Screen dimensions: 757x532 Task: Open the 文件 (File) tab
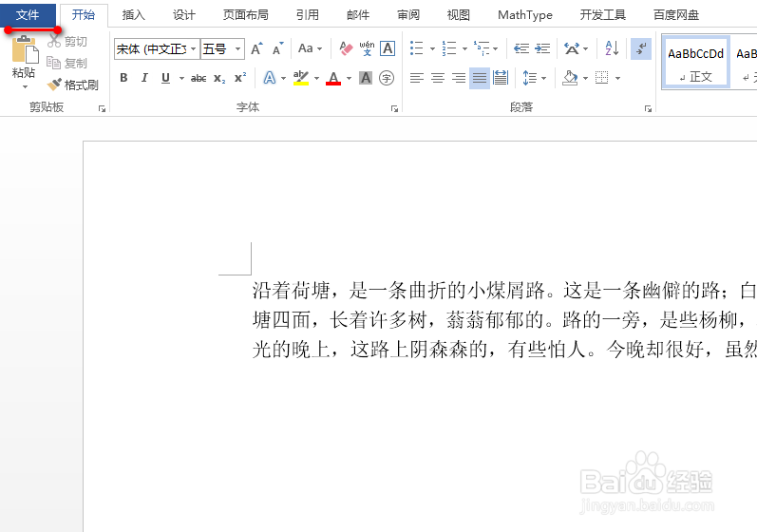tap(28, 15)
